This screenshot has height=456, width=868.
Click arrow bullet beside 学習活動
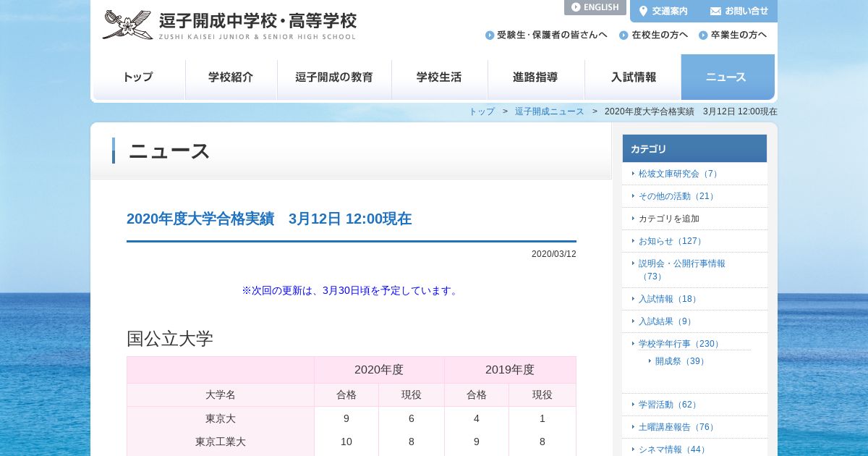click(x=633, y=405)
